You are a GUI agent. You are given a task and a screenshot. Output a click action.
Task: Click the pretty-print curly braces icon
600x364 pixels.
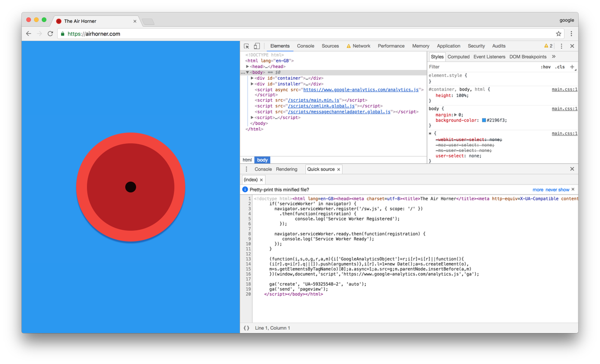pos(246,328)
